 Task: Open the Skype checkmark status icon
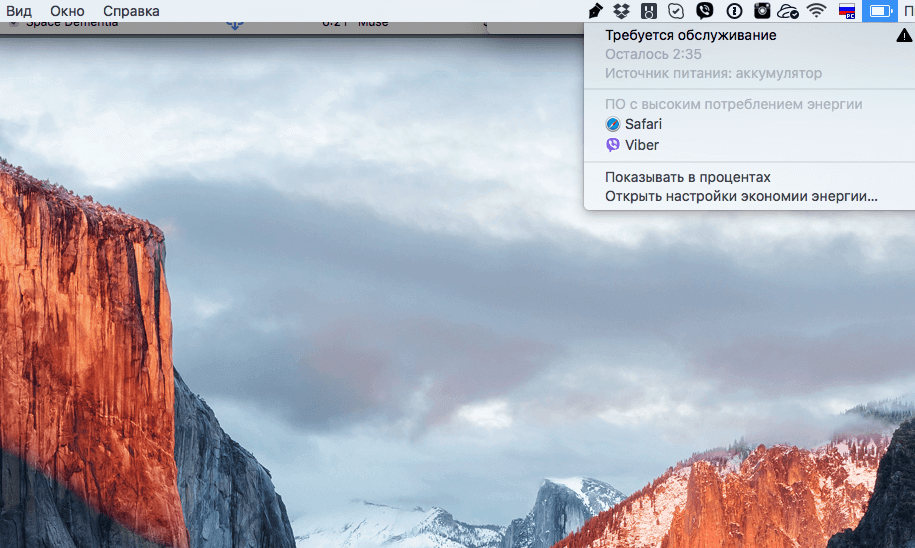tap(676, 11)
